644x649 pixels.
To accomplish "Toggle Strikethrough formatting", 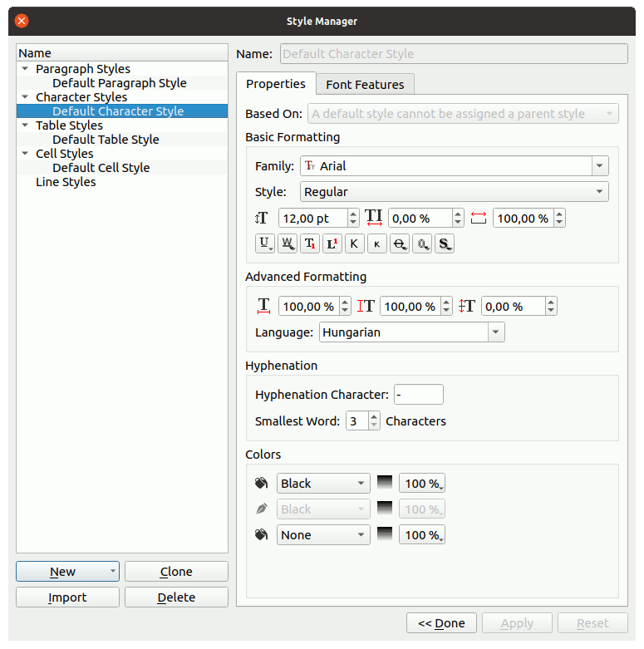I will click(x=399, y=243).
